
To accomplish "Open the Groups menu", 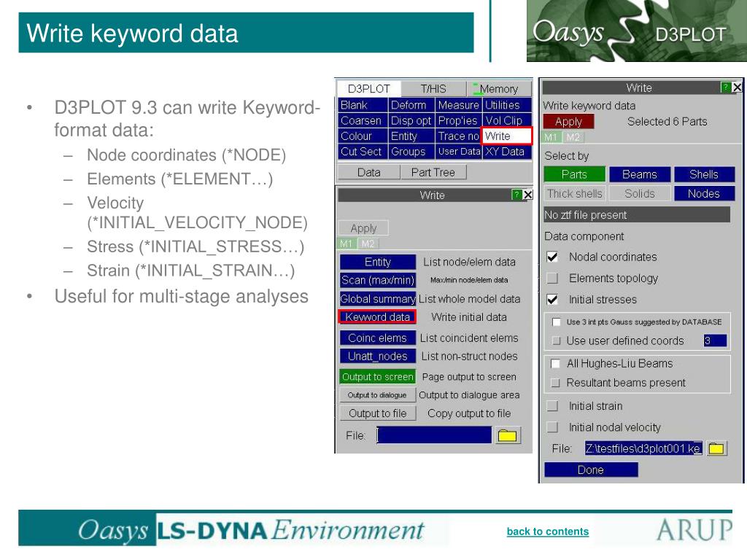I will [x=411, y=152].
